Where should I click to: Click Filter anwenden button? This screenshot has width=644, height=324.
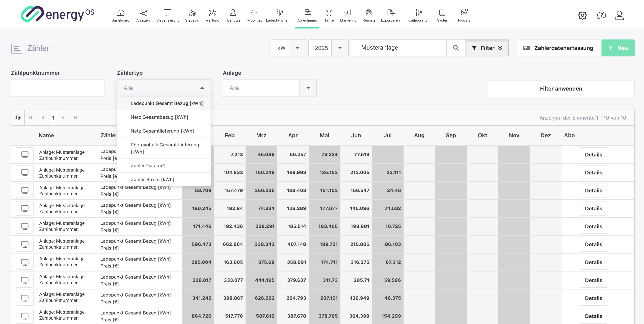pyautogui.click(x=561, y=88)
